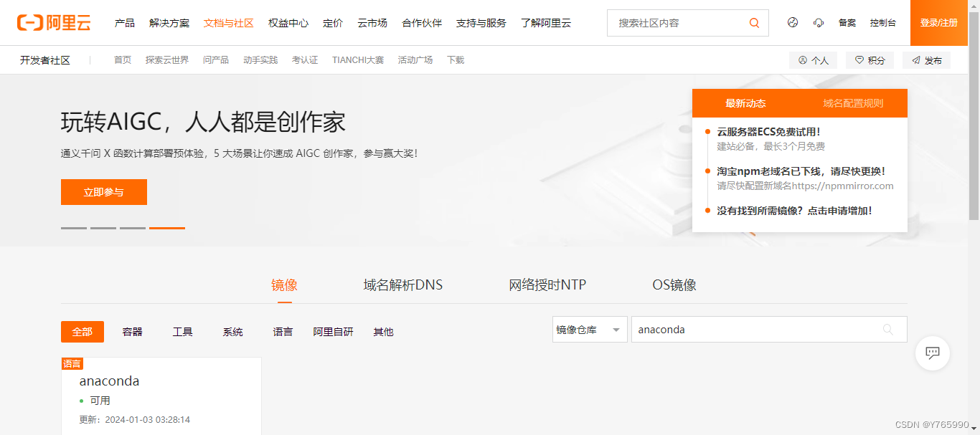980x435 pixels.
Task: Click the 积分 button
Action: click(870, 60)
